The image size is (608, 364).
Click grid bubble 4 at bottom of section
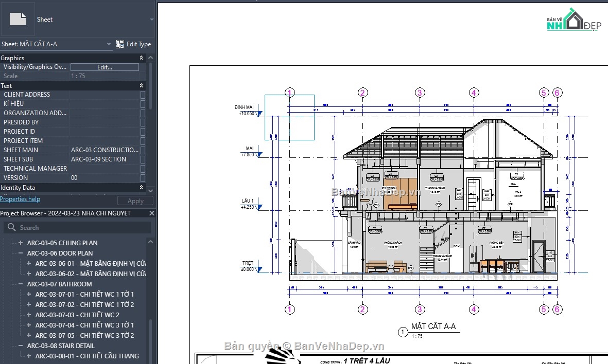click(x=474, y=310)
